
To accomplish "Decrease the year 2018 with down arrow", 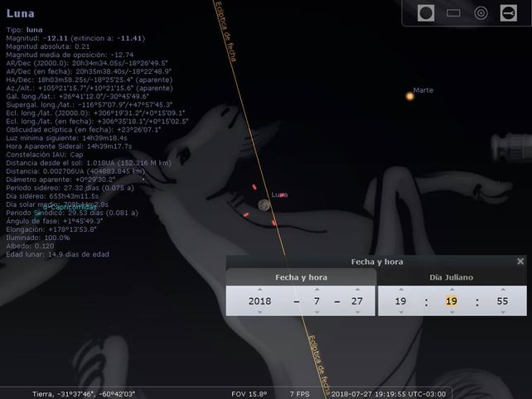I will point(260,312).
